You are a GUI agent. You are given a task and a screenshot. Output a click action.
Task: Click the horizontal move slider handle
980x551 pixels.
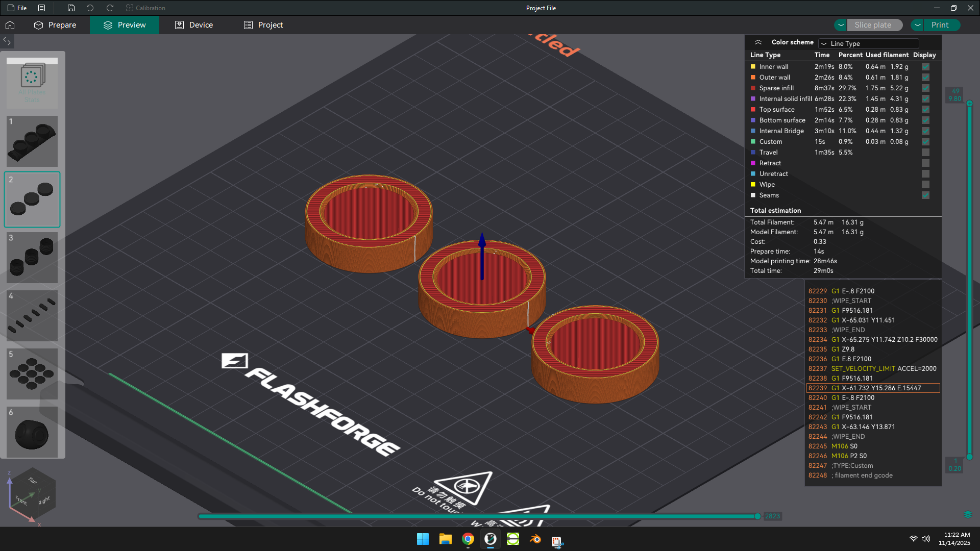point(757,516)
